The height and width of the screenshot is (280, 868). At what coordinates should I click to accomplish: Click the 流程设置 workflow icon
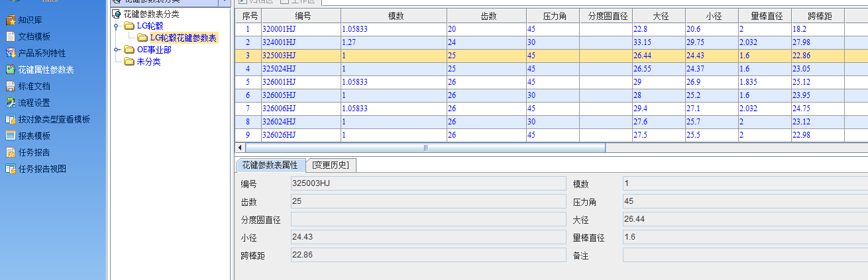click(10, 103)
